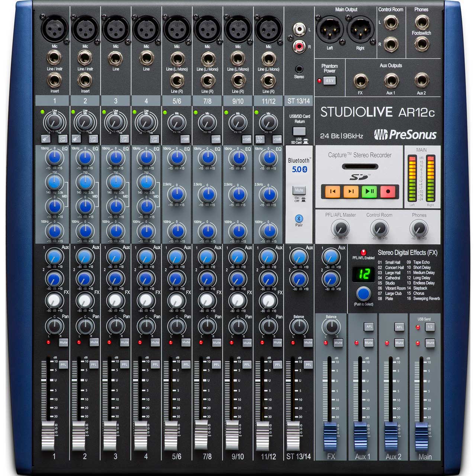This screenshot has height=476, width=476.
Task: Tap the Aux 1 output jack
Action: (391, 81)
